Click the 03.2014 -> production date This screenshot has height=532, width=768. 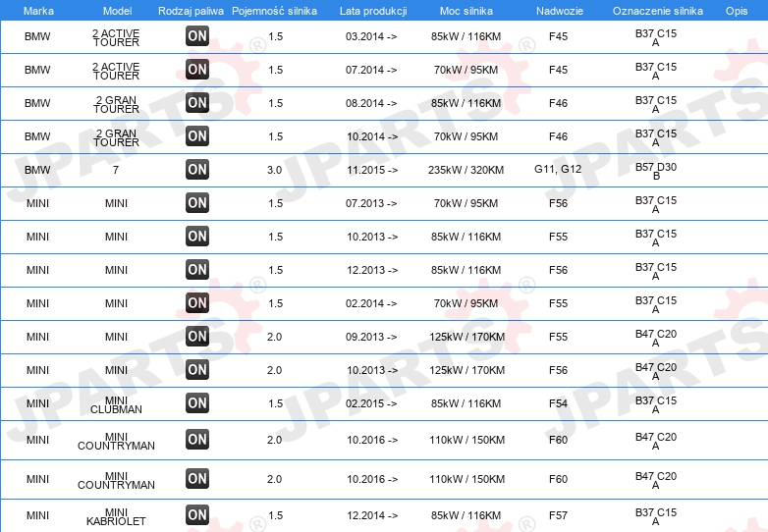coord(371,36)
